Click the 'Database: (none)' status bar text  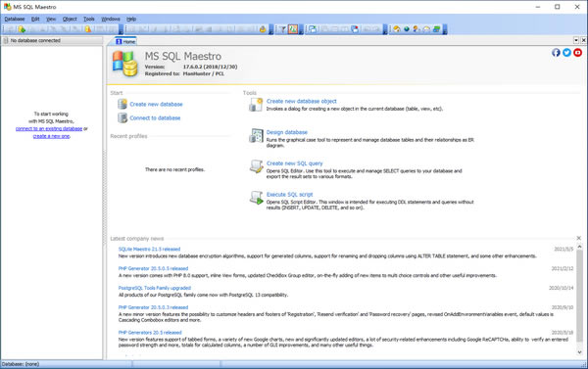click(21, 364)
